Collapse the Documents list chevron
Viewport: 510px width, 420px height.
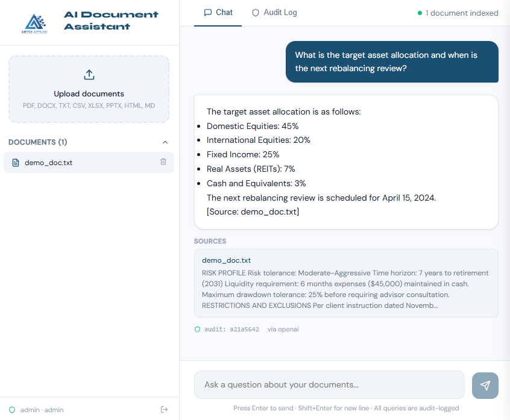pyautogui.click(x=165, y=142)
